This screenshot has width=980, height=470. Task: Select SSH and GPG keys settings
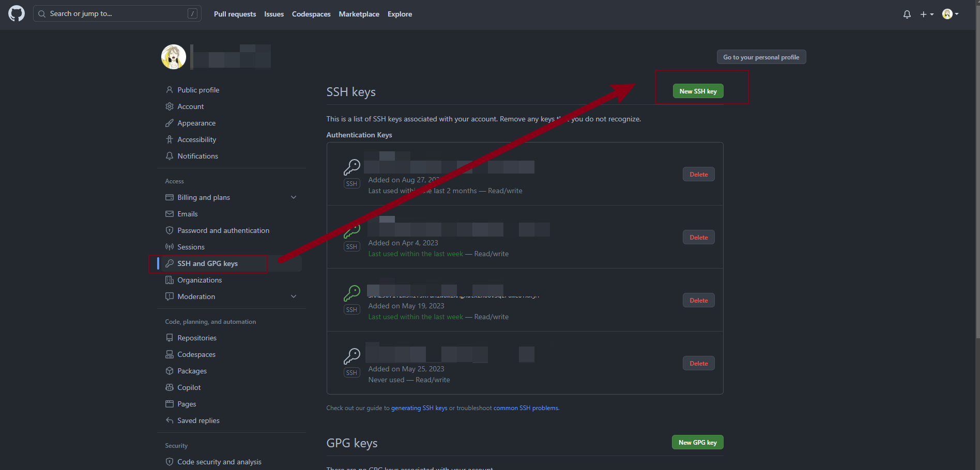(207, 263)
